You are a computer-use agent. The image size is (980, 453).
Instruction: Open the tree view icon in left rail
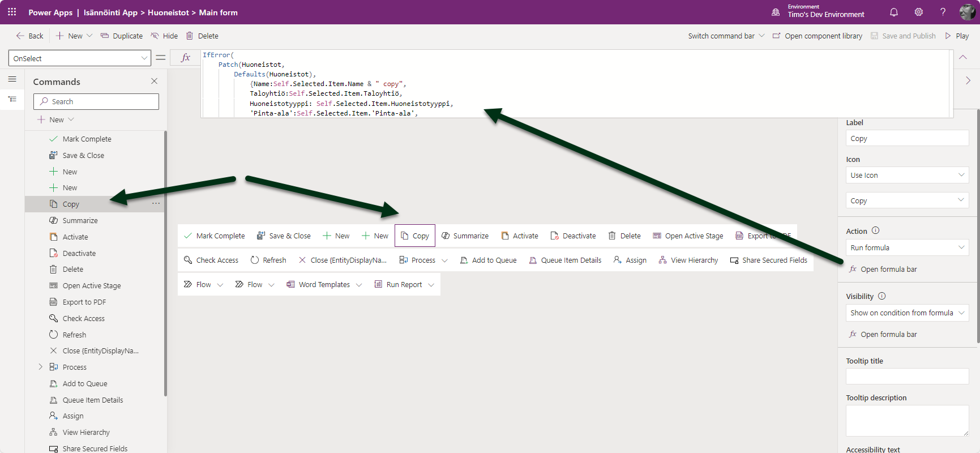(x=12, y=99)
